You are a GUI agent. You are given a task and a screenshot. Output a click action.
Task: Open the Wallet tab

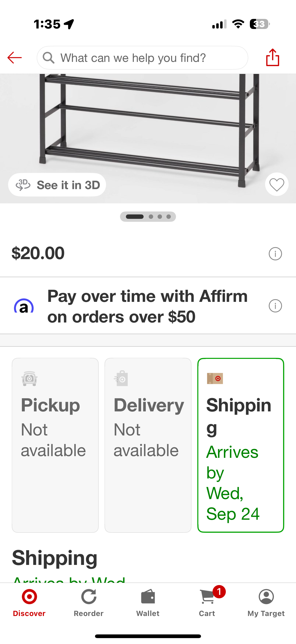coord(148,602)
